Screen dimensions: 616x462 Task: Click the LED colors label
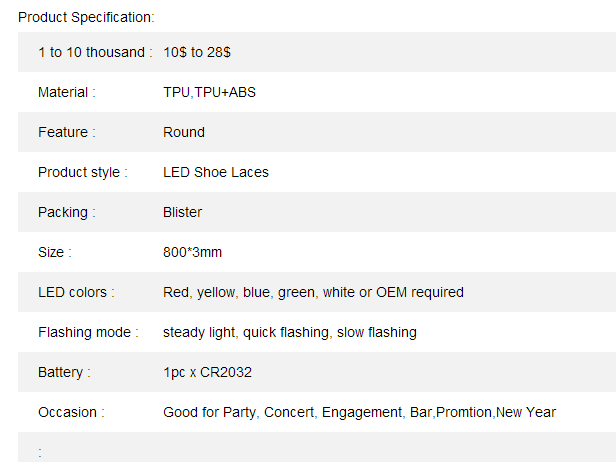76,292
